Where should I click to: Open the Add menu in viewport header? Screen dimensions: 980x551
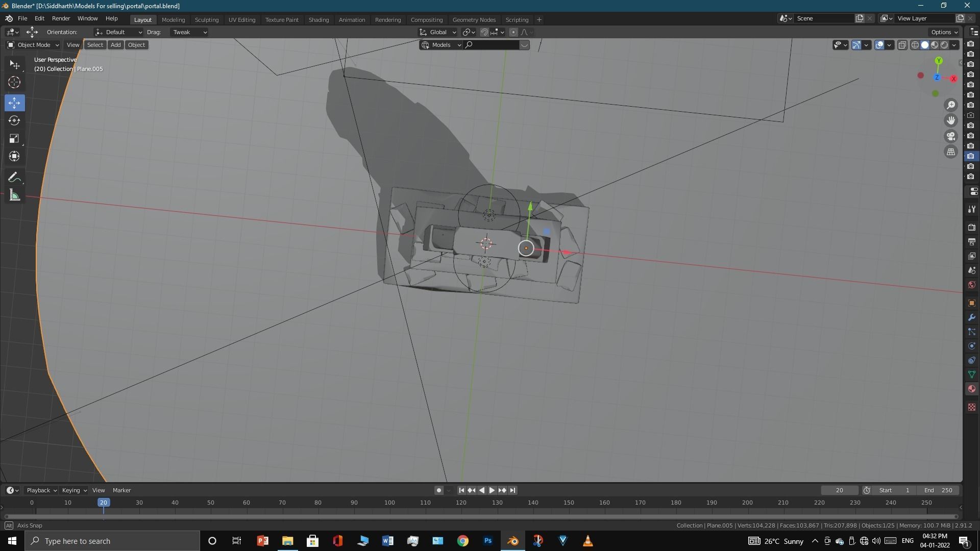[x=116, y=45]
